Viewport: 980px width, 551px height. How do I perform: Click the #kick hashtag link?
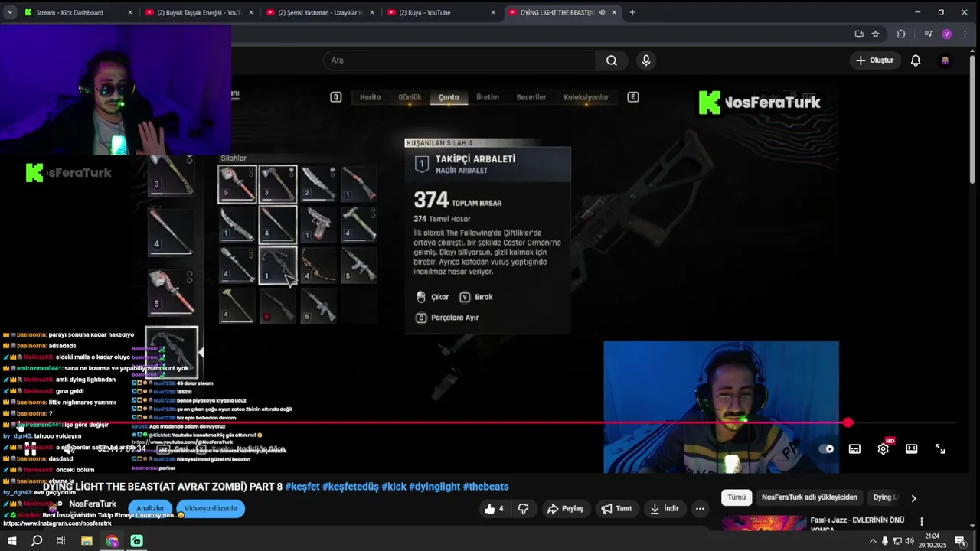[x=394, y=487]
